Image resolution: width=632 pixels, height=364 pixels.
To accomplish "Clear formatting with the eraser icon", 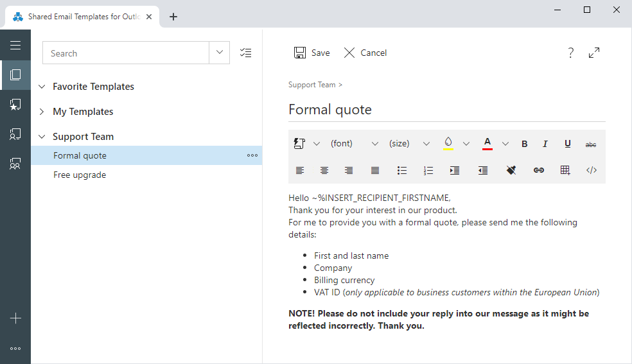I will pyautogui.click(x=511, y=170).
